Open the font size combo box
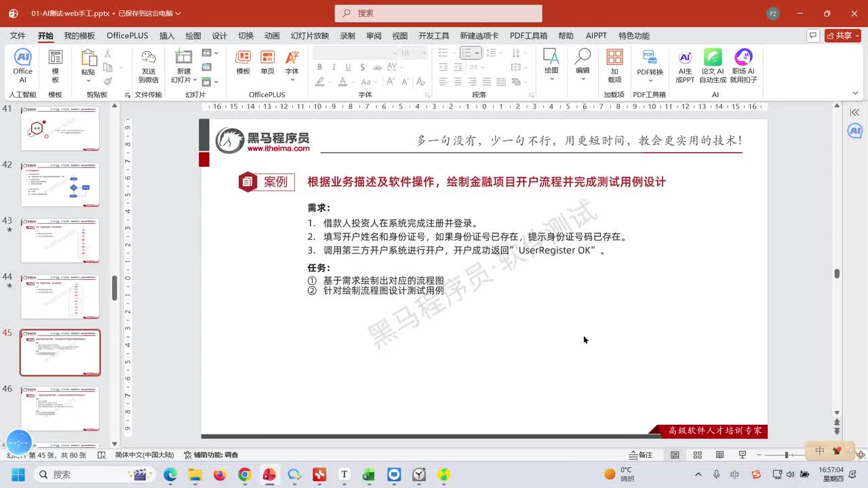 (413, 53)
